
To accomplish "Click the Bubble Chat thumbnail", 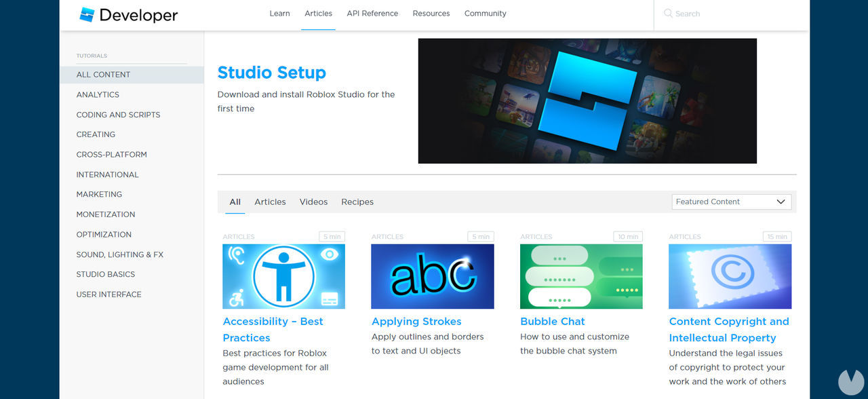I will [581, 276].
